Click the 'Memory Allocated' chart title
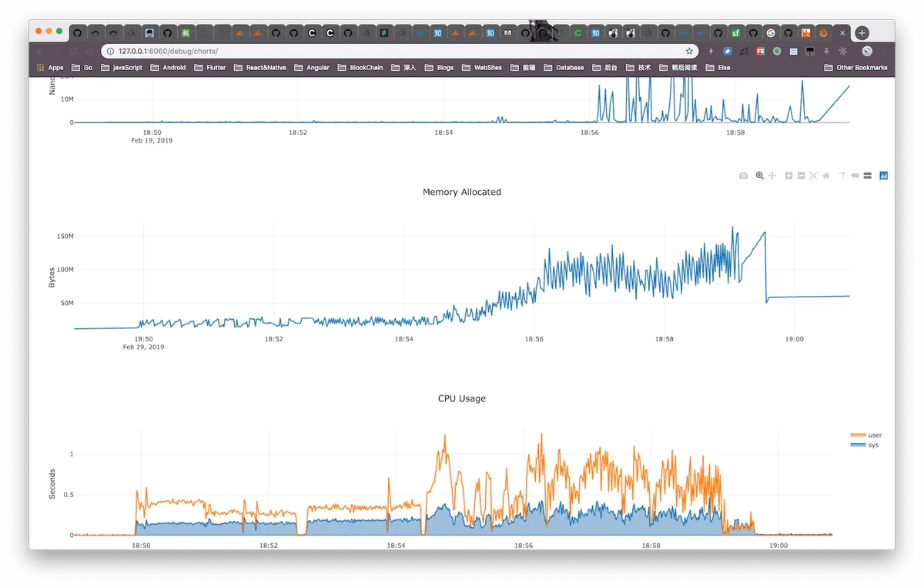924x588 pixels. [462, 192]
